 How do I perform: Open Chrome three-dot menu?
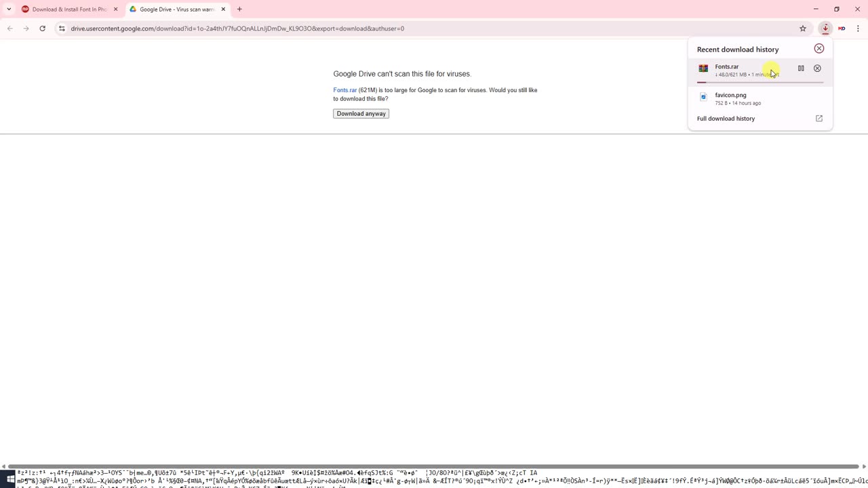[x=858, y=28]
